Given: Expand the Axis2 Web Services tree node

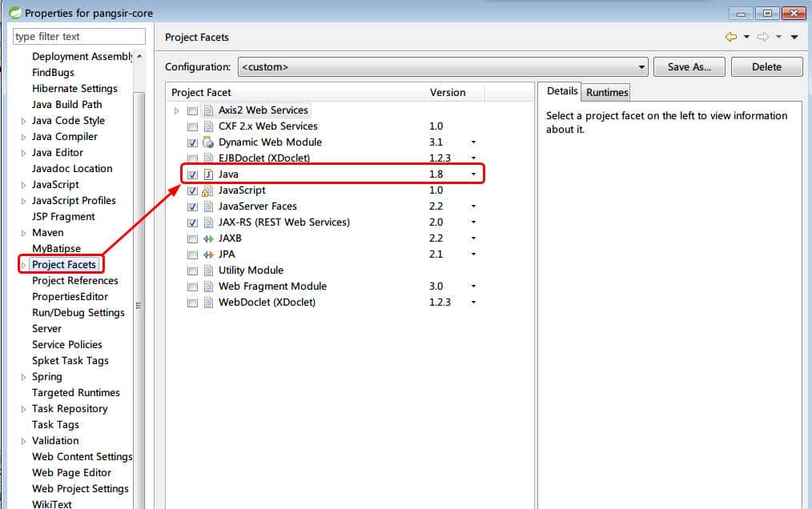Looking at the screenshot, I should pyautogui.click(x=177, y=110).
